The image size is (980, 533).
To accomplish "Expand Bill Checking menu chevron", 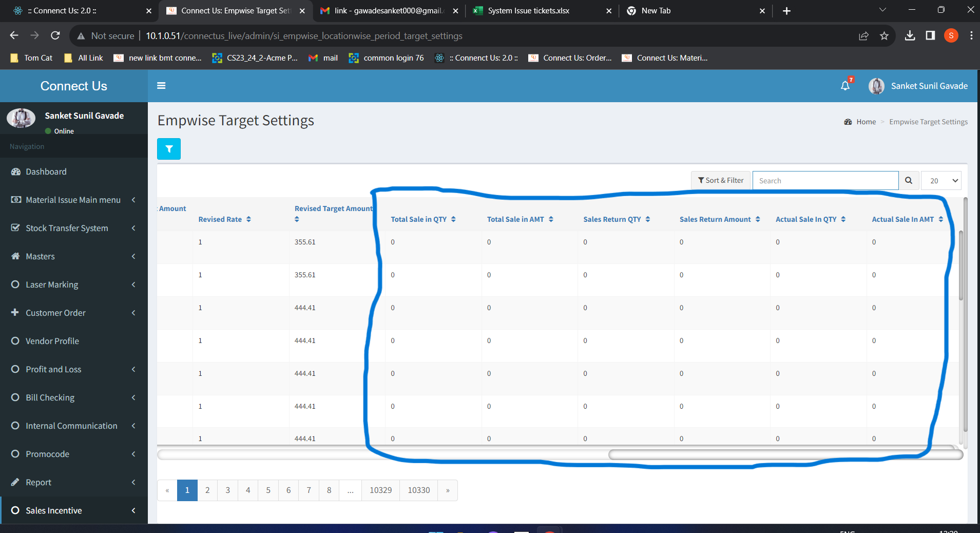I will (x=133, y=397).
